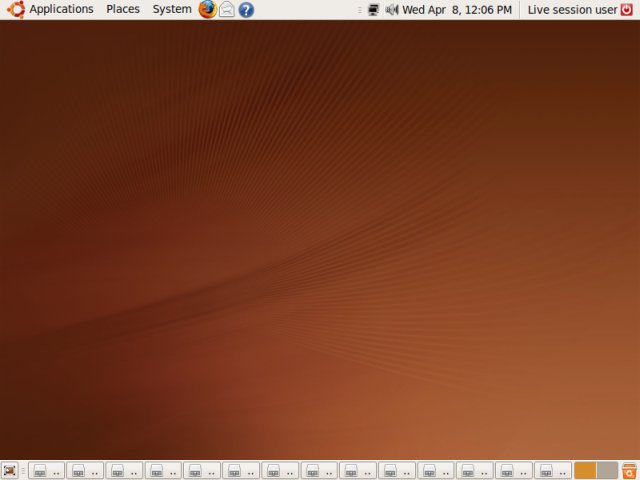Open the System menu

point(172,9)
